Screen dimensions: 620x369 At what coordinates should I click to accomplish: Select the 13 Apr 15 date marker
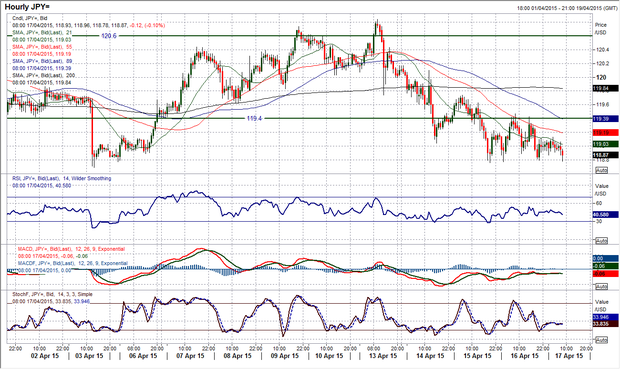click(x=382, y=356)
